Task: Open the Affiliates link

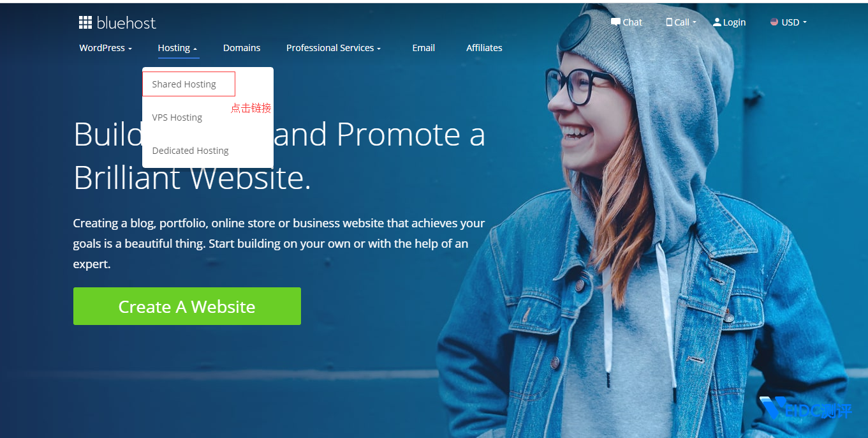Action: coord(484,48)
